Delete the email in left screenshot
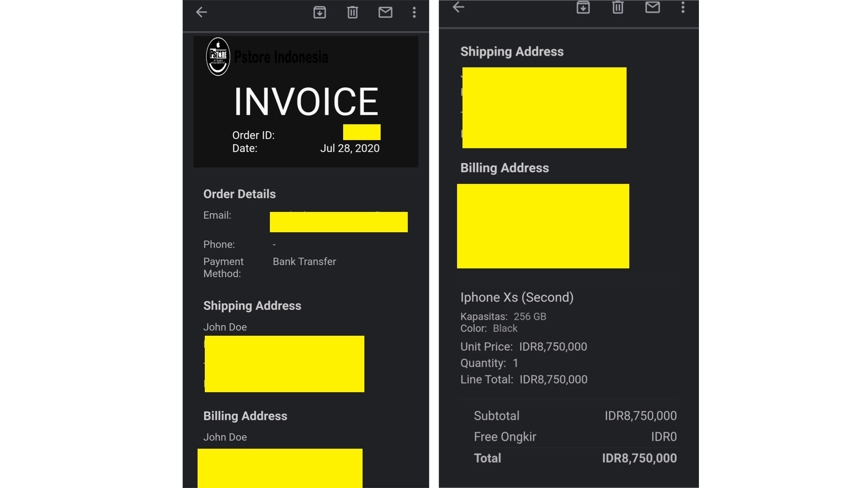Viewport: 868px width, 488px height. pos(353,12)
